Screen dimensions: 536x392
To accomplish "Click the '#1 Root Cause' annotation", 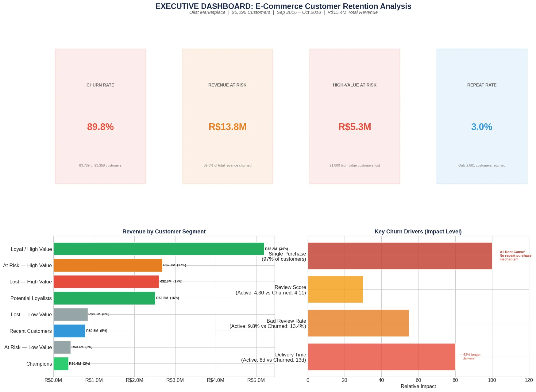I will tap(514, 256).
